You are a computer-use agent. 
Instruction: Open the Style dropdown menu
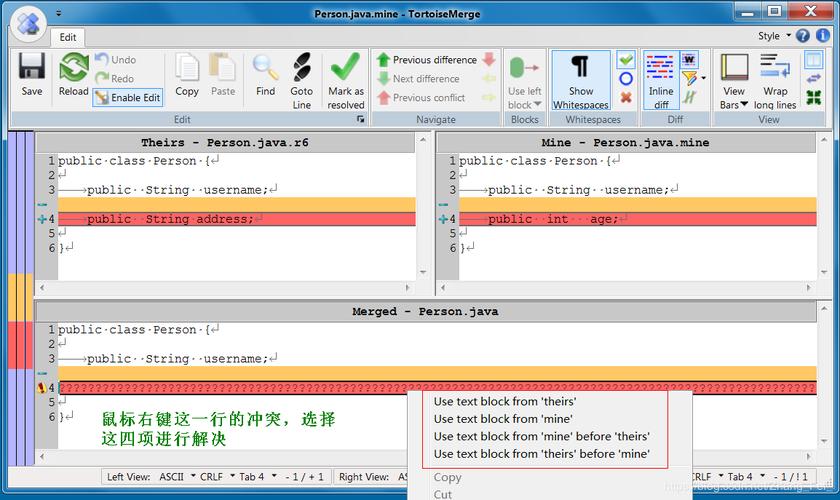(773, 36)
